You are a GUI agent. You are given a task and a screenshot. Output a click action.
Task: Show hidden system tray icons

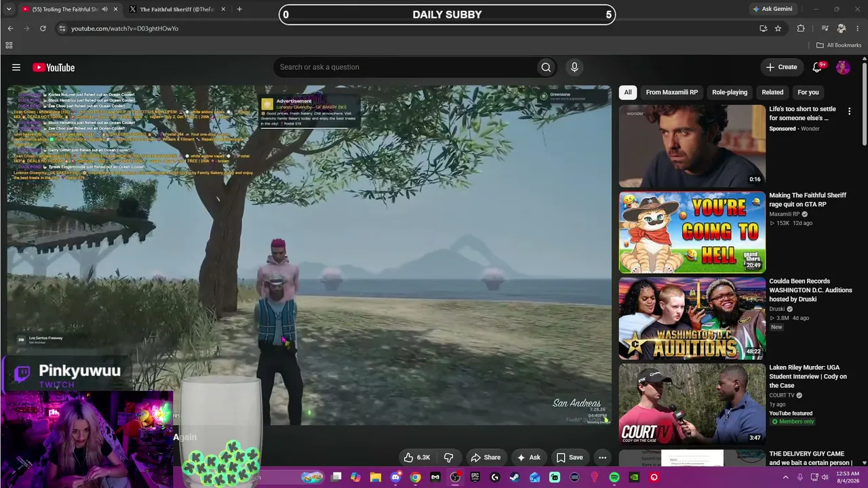point(787,477)
